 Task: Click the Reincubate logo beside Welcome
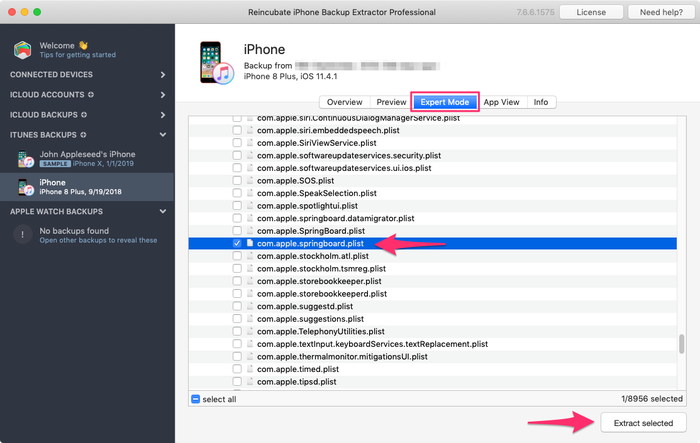tap(22, 50)
